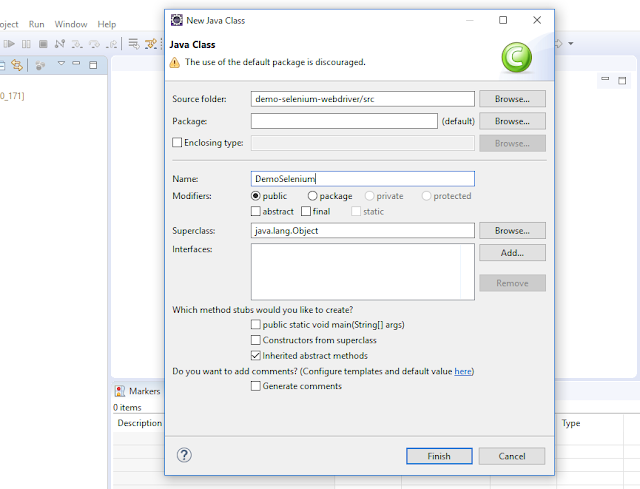Click Browse next to Source folder
Image resolution: width=640 pixels, height=489 pixels.
pyautogui.click(x=512, y=99)
